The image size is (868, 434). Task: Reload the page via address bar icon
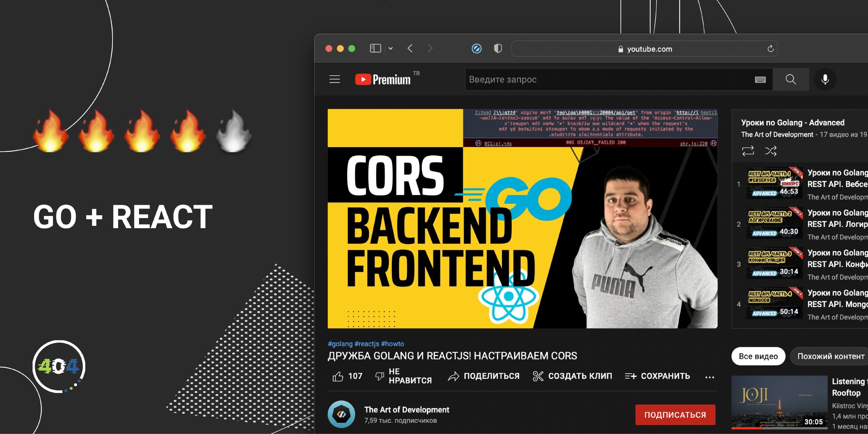[x=770, y=48]
